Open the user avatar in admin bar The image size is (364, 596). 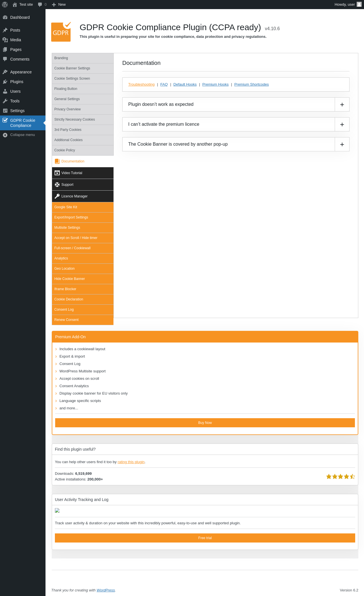(x=359, y=4)
